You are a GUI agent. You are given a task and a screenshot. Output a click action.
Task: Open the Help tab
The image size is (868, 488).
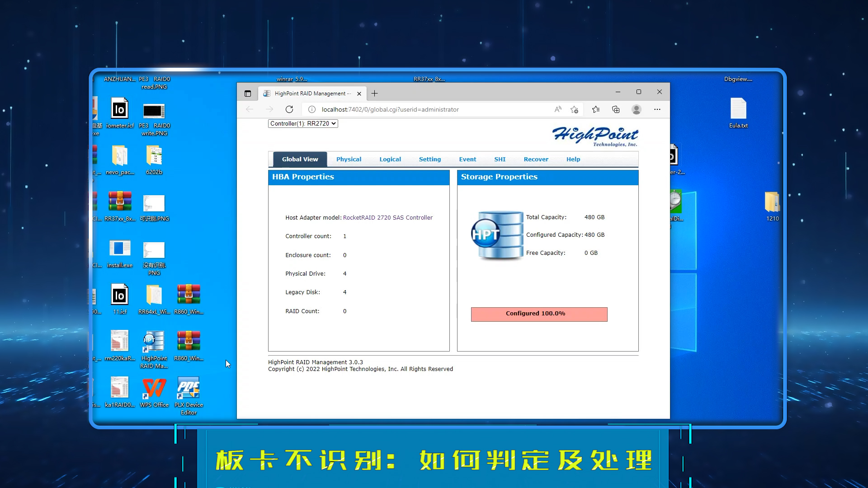click(573, 159)
